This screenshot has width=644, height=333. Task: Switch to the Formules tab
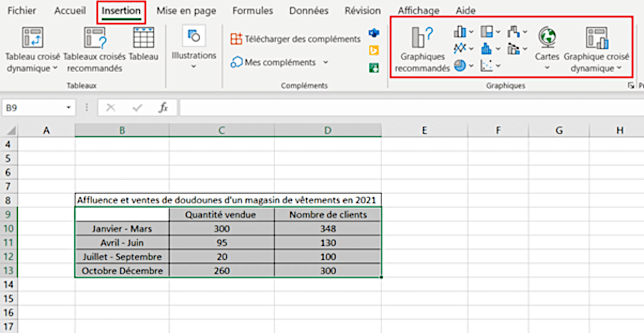[x=252, y=10]
